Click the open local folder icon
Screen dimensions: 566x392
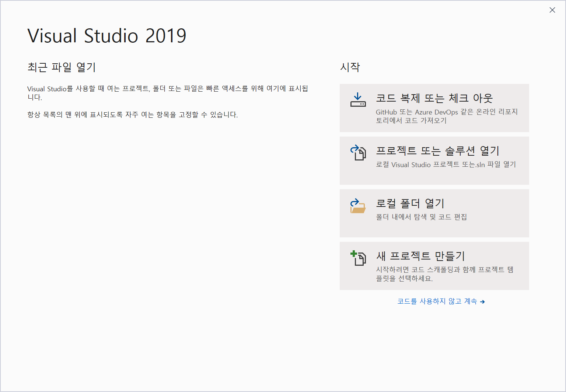358,206
